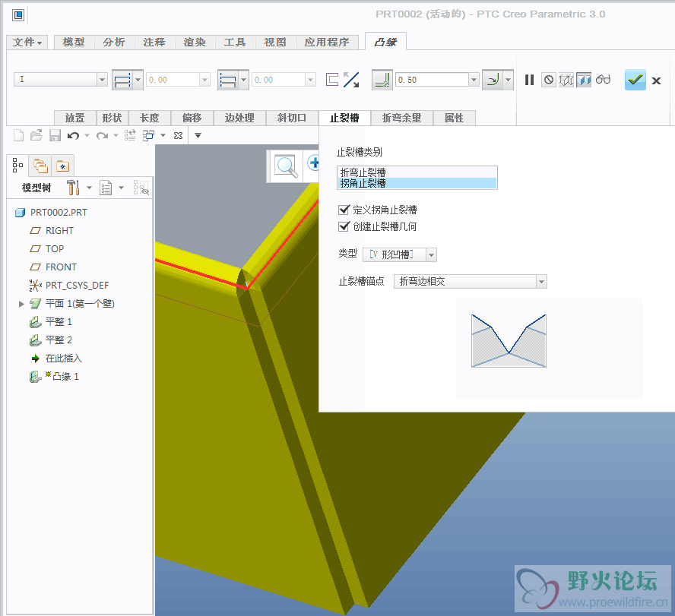The image size is (675, 616).
Task: Pause the feature tool
Action: (530, 80)
